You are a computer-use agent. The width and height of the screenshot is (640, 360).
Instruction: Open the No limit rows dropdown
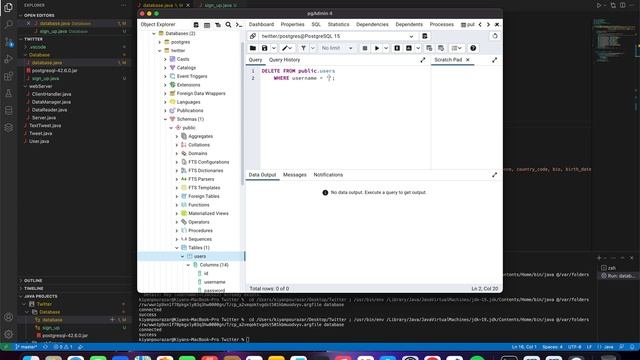click(337, 48)
